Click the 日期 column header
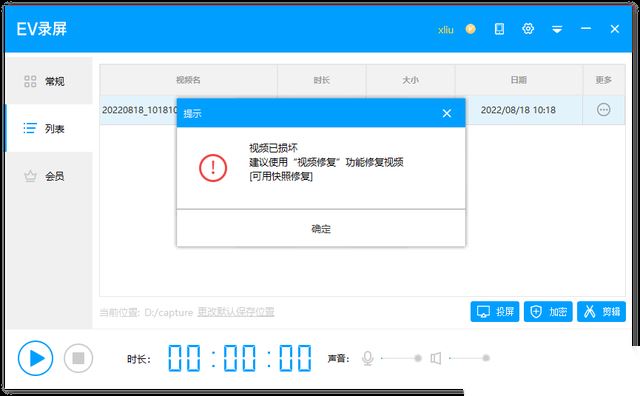Viewport: 640px width, 396px height. click(519, 80)
